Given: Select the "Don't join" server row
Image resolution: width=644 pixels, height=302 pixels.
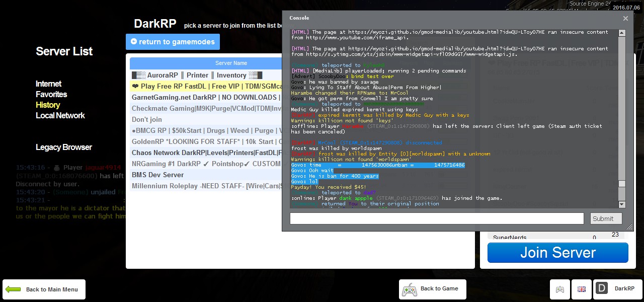Looking at the screenshot, I should tap(206, 120).
